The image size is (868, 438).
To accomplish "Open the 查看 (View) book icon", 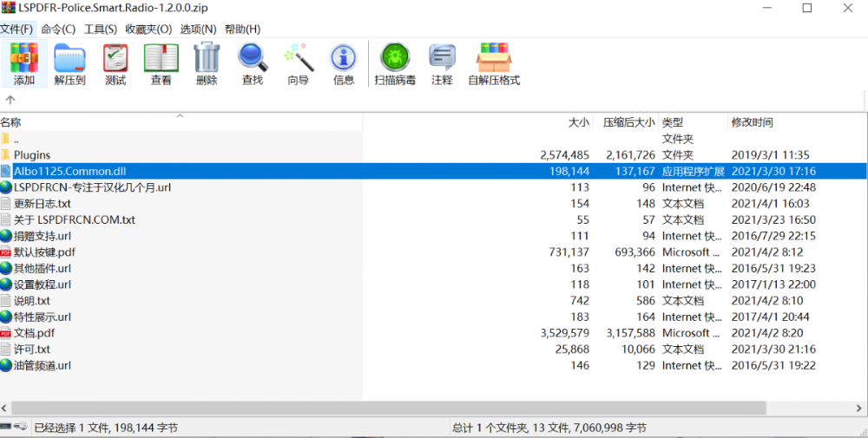I will (161, 58).
